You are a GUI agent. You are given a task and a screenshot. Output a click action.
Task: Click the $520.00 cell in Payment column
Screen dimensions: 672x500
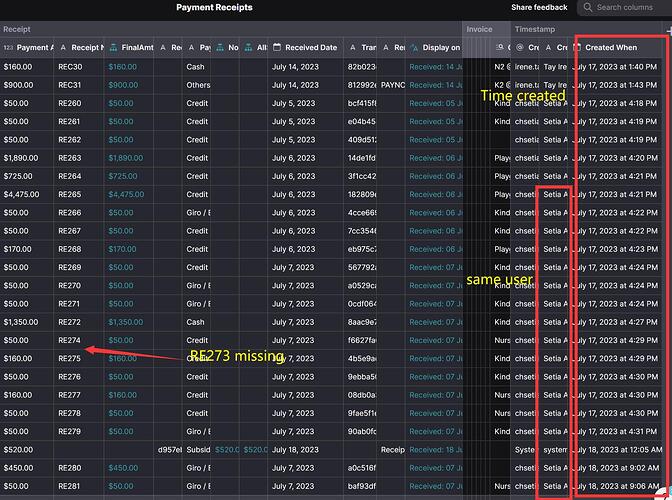point(27,450)
